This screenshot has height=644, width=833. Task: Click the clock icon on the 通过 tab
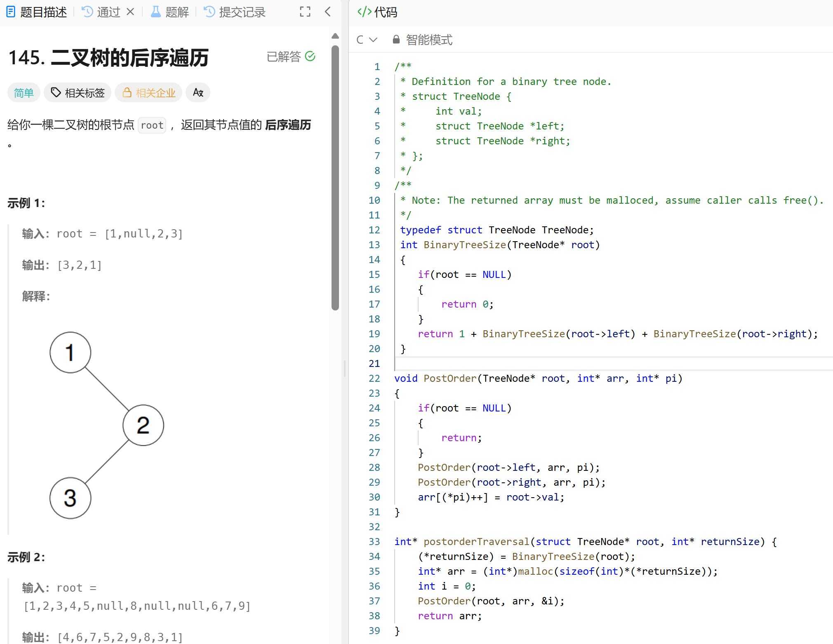pyautogui.click(x=87, y=12)
